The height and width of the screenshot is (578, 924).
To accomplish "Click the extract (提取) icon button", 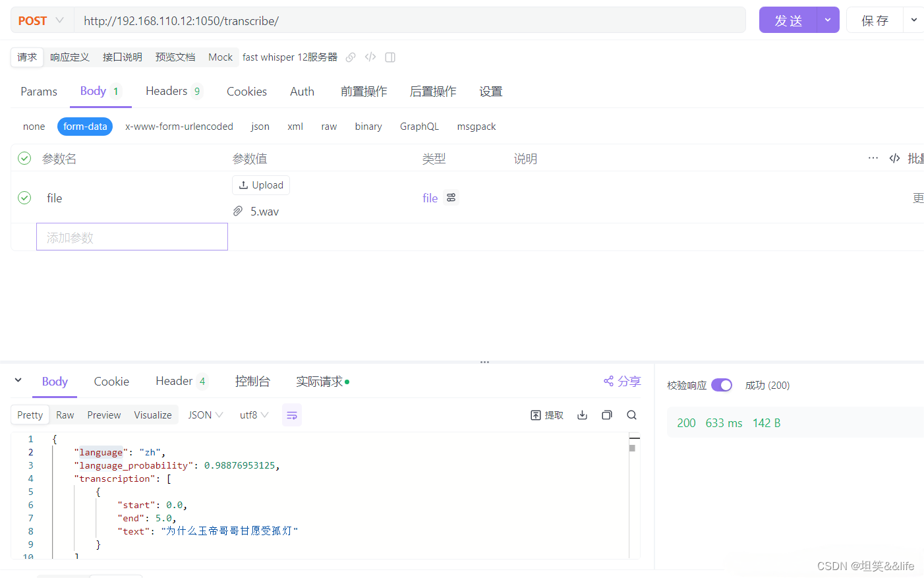I will pyautogui.click(x=547, y=415).
